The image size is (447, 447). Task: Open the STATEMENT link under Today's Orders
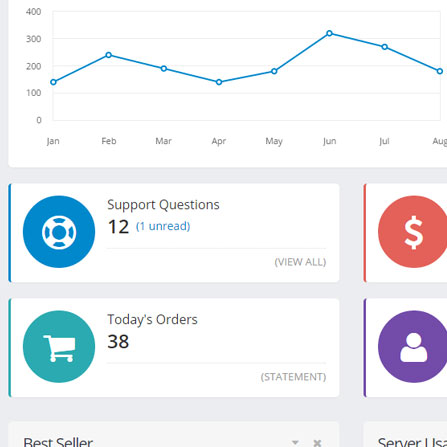tap(293, 377)
